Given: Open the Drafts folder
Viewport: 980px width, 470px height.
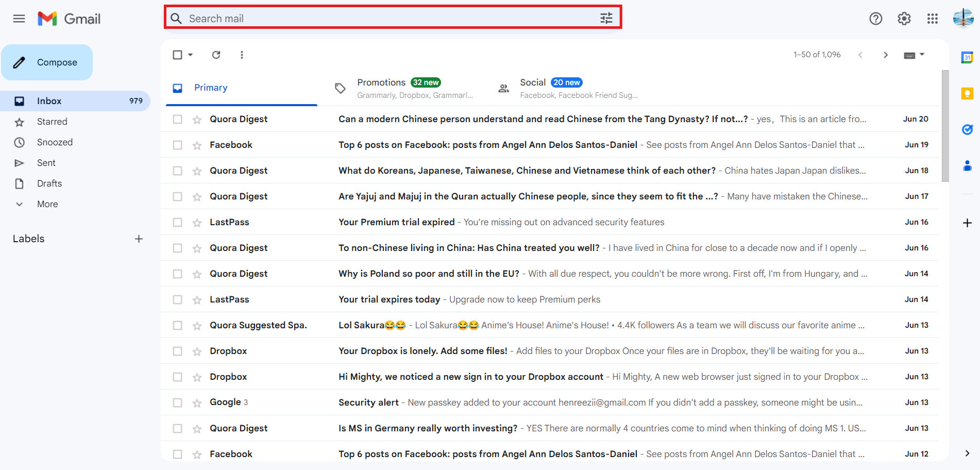Looking at the screenshot, I should 75,183.
